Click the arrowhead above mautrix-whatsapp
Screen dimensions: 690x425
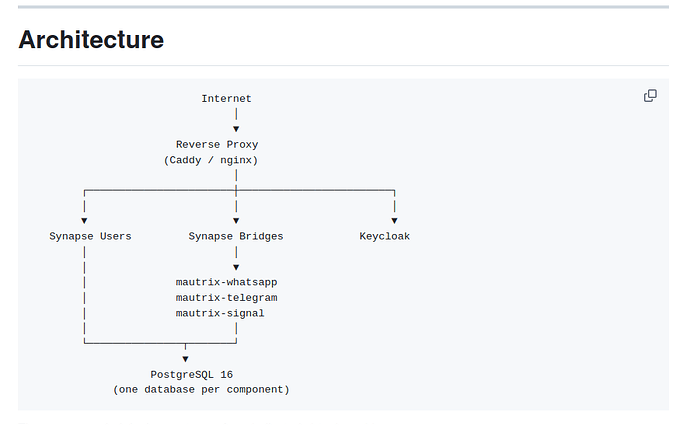(236, 267)
